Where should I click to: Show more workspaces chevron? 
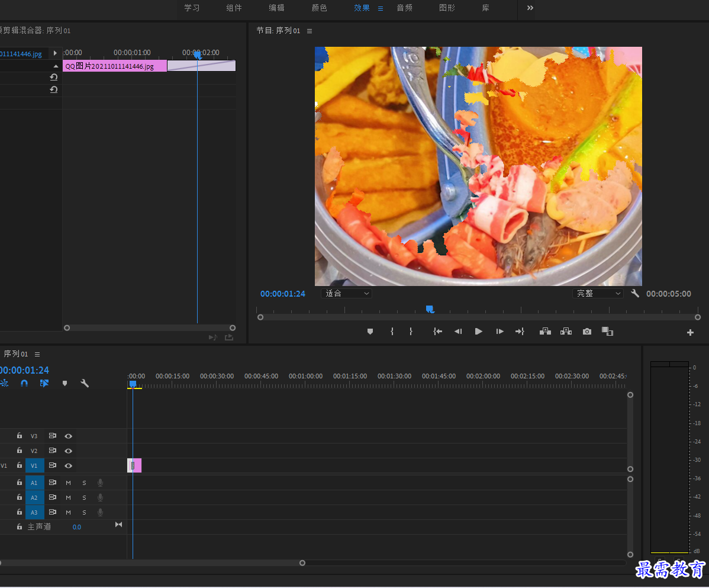click(x=530, y=8)
